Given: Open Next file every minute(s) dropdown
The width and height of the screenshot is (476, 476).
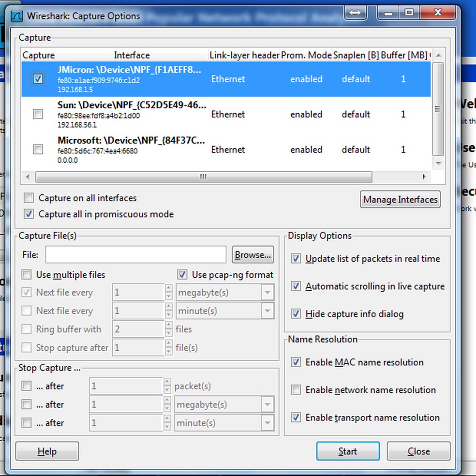Looking at the screenshot, I should point(225,311).
